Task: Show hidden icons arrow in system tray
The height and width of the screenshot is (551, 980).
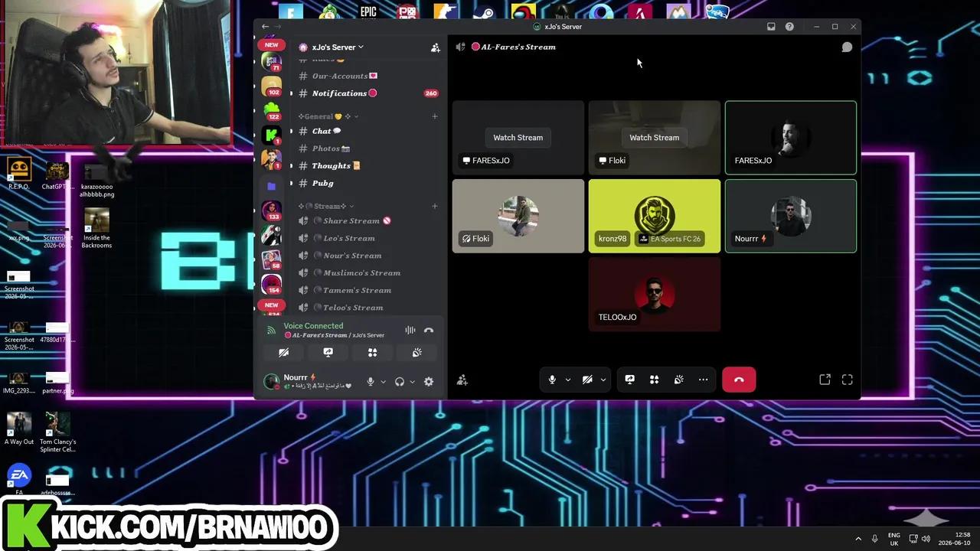Action: point(857,539)
